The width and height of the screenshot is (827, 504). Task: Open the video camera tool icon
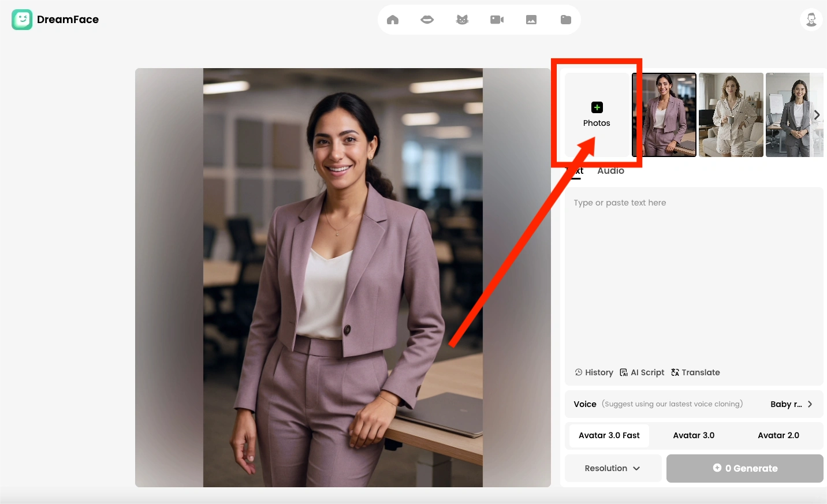coord(497,20)
